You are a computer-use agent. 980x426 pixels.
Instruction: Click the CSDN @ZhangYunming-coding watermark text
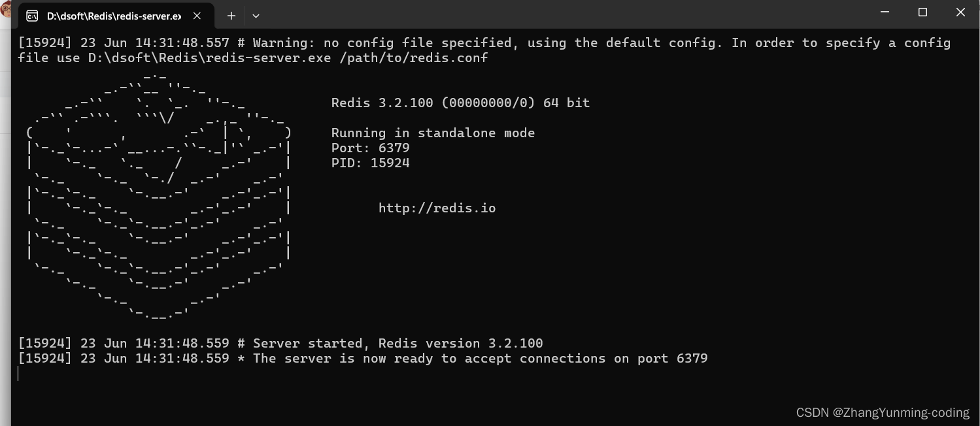pos(882,412)
